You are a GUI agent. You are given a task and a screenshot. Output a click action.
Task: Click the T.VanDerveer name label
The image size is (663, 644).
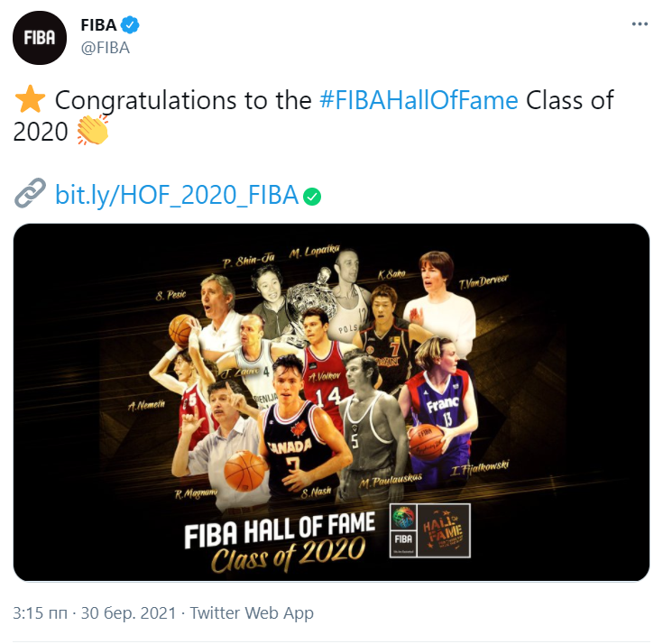pos(483,282)
